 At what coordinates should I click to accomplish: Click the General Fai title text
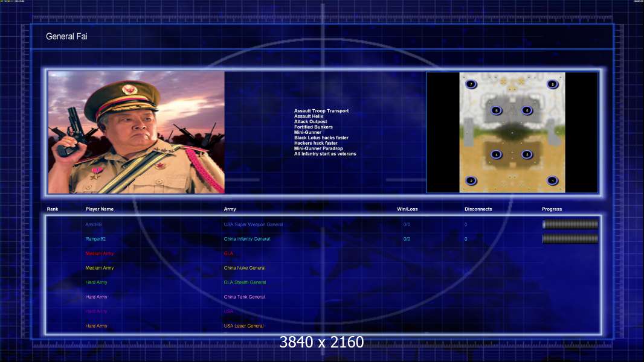66,36
